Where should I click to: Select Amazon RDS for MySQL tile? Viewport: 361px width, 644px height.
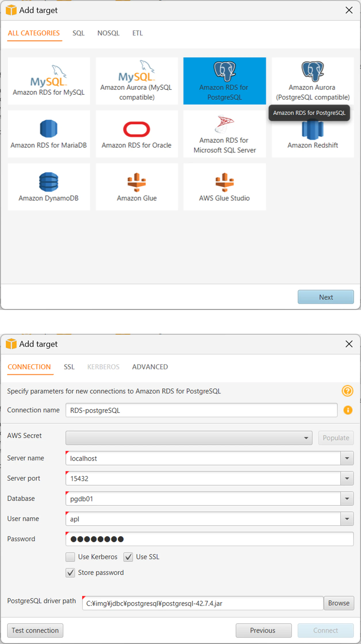coord(49,81)
